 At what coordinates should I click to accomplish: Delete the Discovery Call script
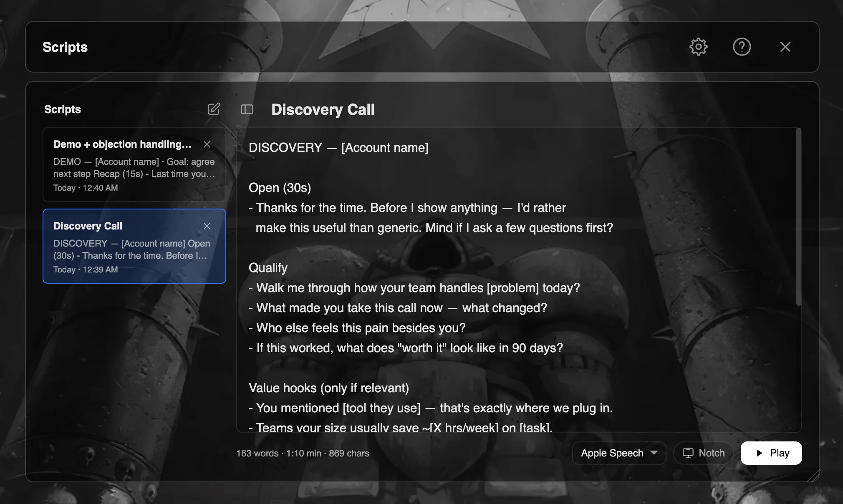[207, 226]
